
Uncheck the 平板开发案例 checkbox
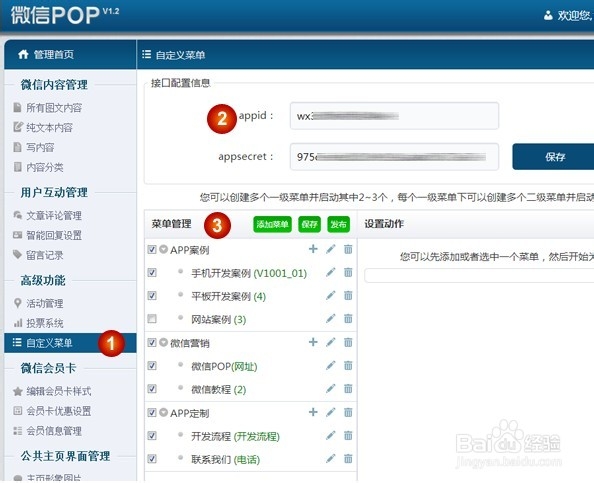pos(152,295)
